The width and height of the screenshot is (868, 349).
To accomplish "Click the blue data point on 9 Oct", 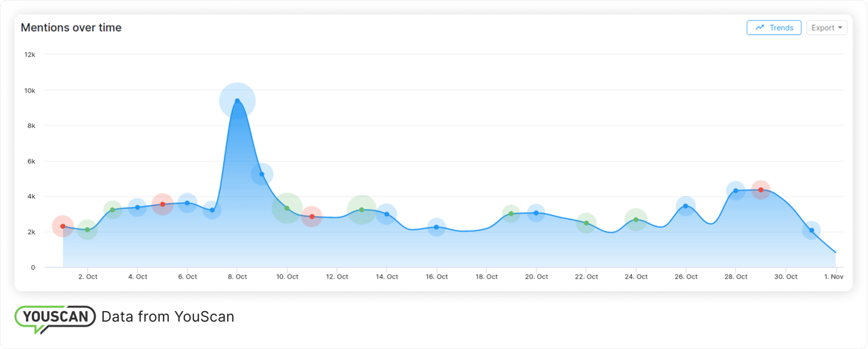I will [x=262, y=174].
